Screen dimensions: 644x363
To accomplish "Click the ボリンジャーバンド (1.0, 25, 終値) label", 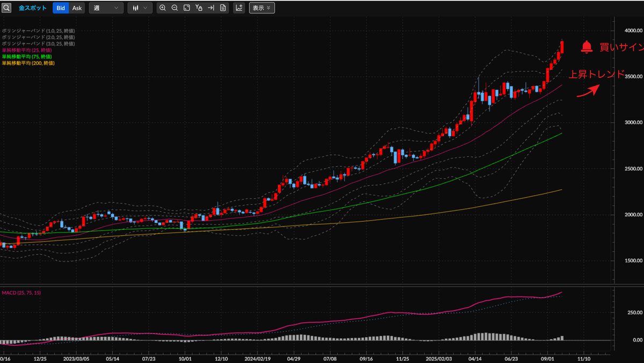I will [38, 31].
